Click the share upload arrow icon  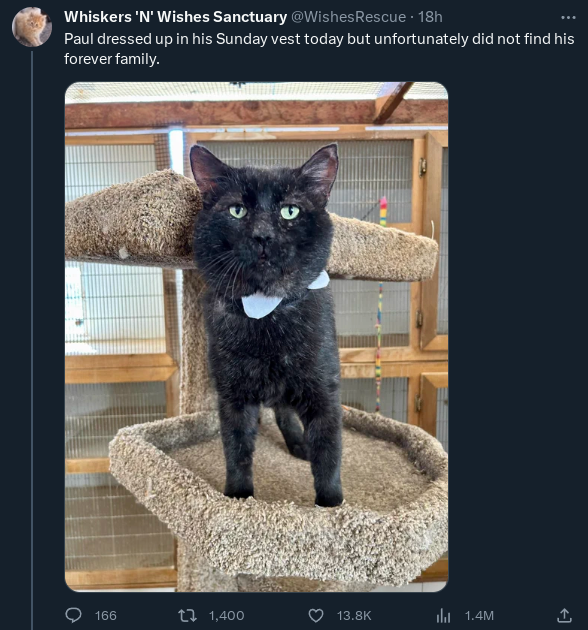(x=564, y=615)
